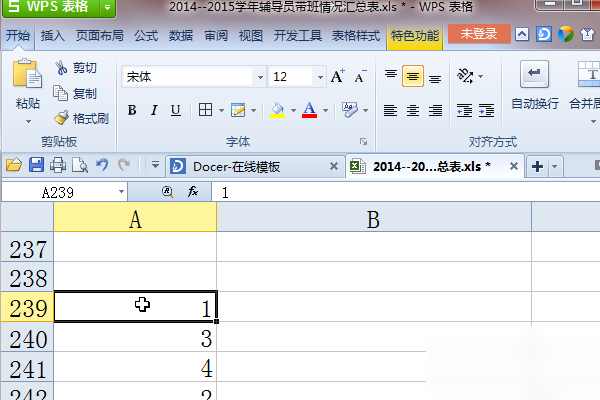Open the border style dropdown arrow
The width and height of the screenshot is (600, 400).
coord(221,111)
